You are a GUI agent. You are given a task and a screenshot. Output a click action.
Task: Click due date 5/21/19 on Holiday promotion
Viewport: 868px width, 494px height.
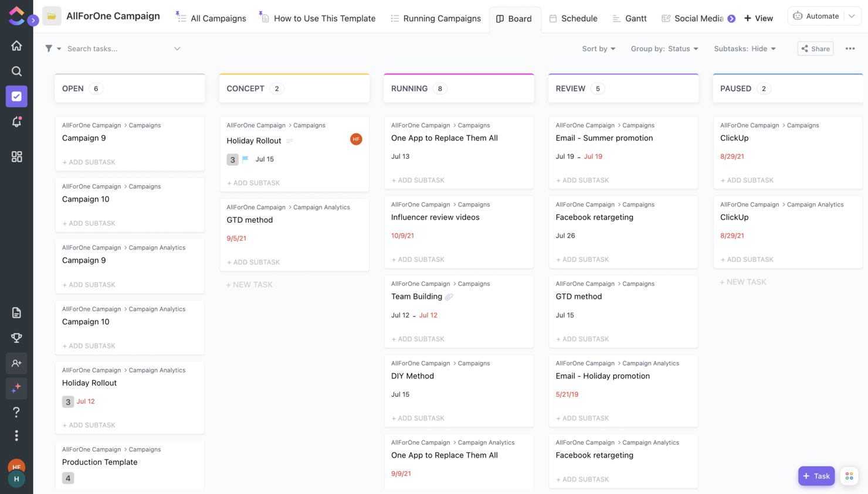coord(567,394)
